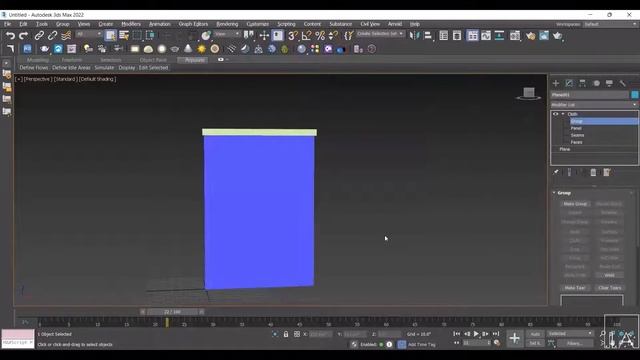The width and height of the screenshot is (640, 360).
Task: Open the Utilities command panel wrench
Action: (622, 83)
